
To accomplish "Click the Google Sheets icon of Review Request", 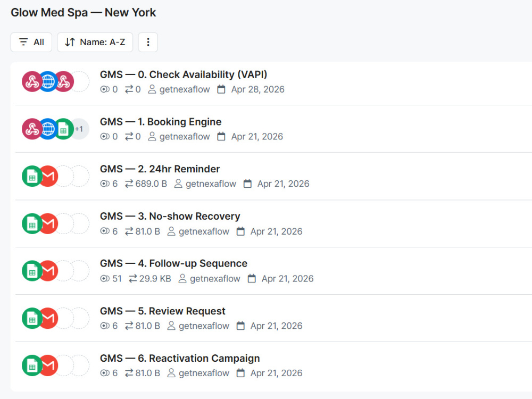I will [x=32, y=318].
